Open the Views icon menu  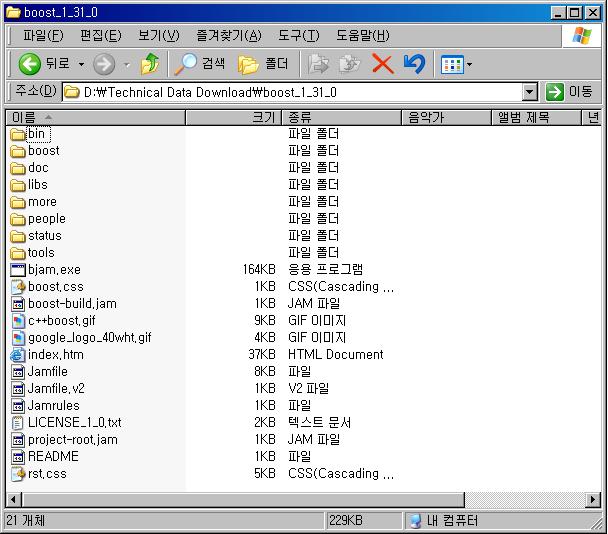click(452, 65)
